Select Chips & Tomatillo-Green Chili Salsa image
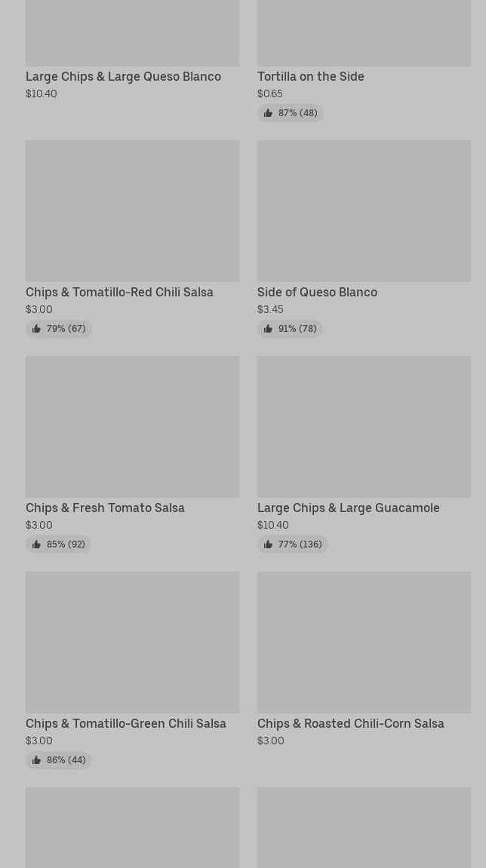The height and width of the screenshot is (868, 486). pyautogui.click(x=132, y=643)
